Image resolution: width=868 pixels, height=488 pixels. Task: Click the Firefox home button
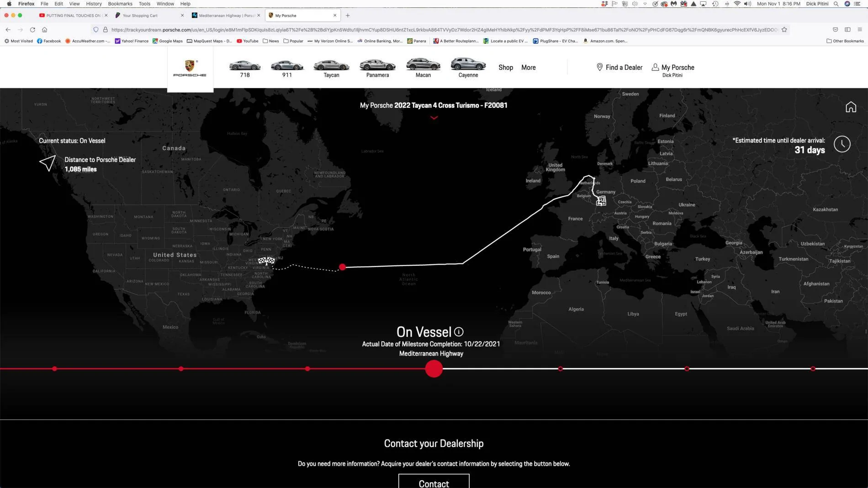tap(44, 30)
